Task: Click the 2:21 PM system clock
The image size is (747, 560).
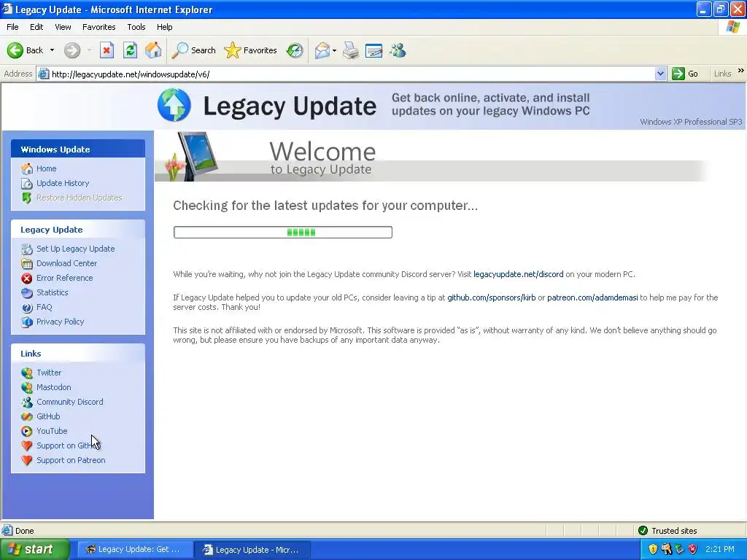Action: point(720,549)
